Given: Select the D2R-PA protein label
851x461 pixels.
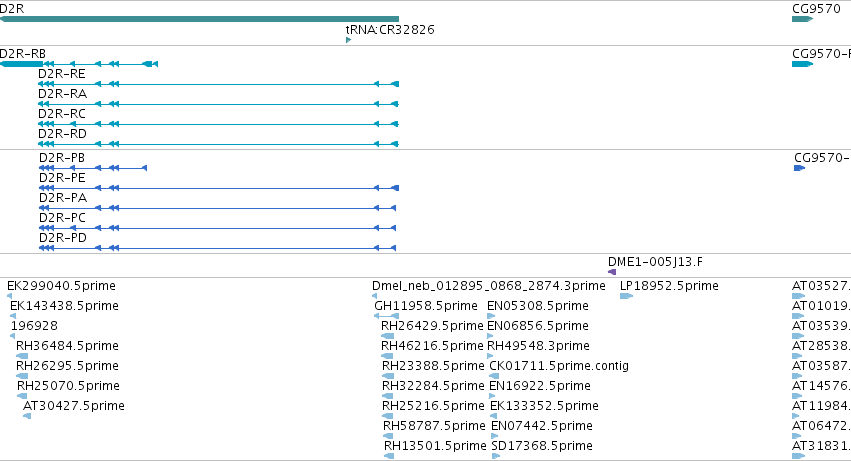Looking at the screenshot, I should tap(63, 198).
